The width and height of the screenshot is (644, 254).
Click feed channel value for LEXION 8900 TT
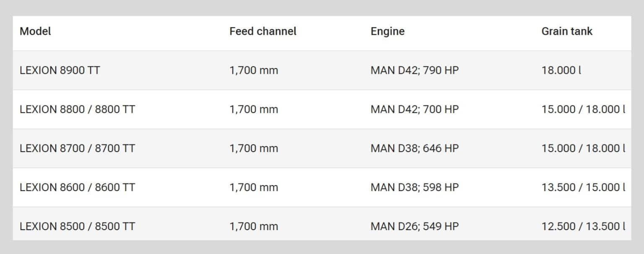click(254, 71)
